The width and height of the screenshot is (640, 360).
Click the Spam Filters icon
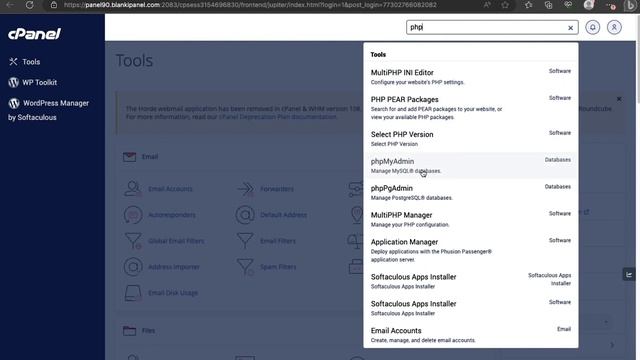click(245, 267)
